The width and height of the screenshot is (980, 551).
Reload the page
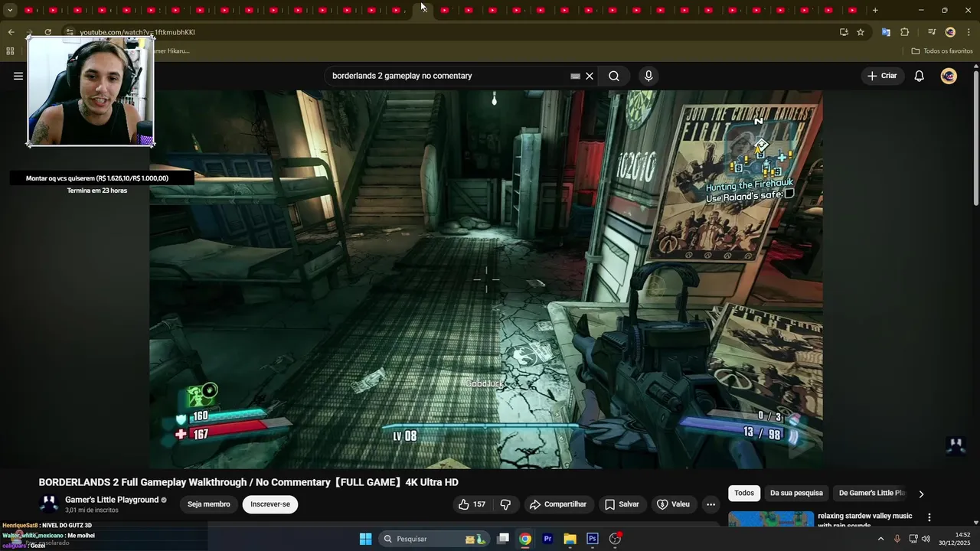(x=48, y=32)
